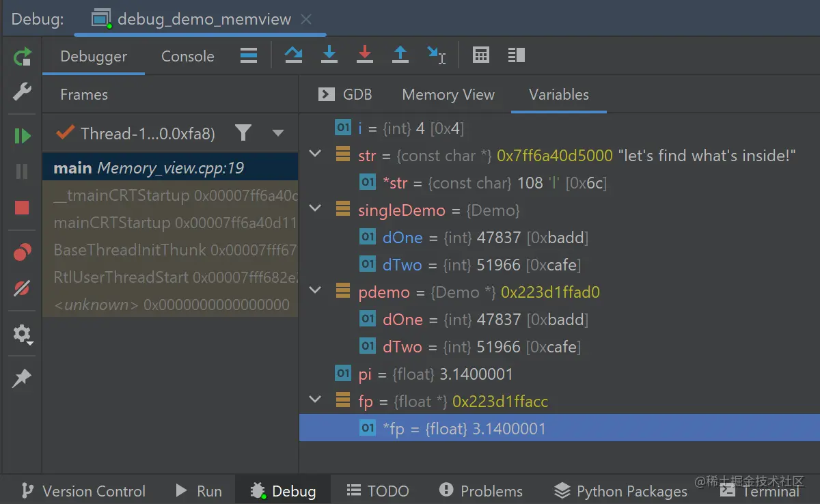Switch to Console tab

point(188,57)
